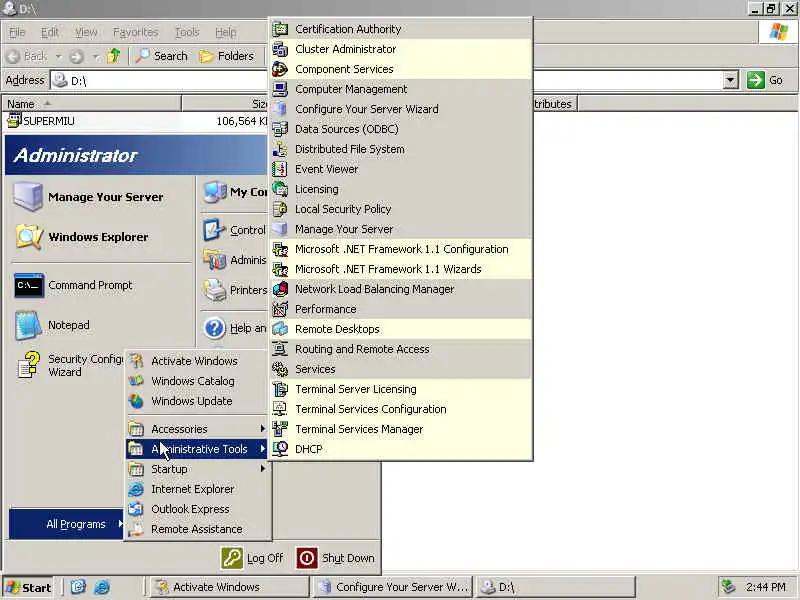Image resolution: width=800 pixels, height=600 pixels.
Task: Launch Outlook Express from programs list
Action: [x=197, y=509]
